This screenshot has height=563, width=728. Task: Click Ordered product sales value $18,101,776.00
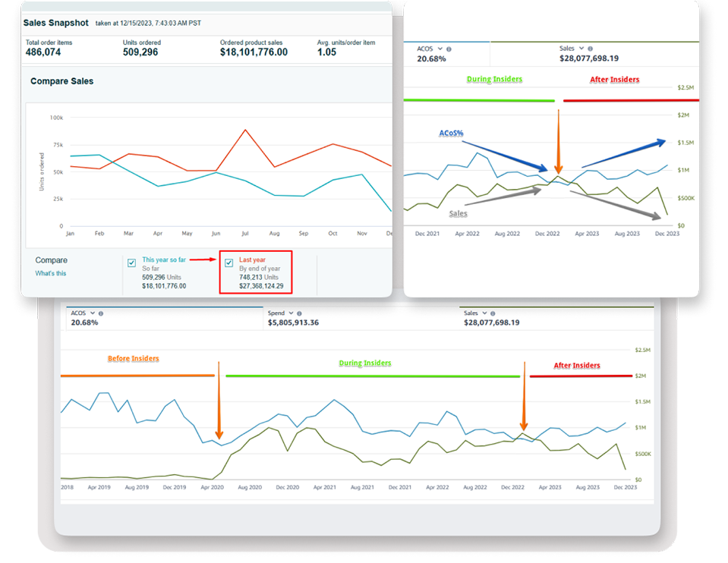pyautogui.click(x=254, y=52)
